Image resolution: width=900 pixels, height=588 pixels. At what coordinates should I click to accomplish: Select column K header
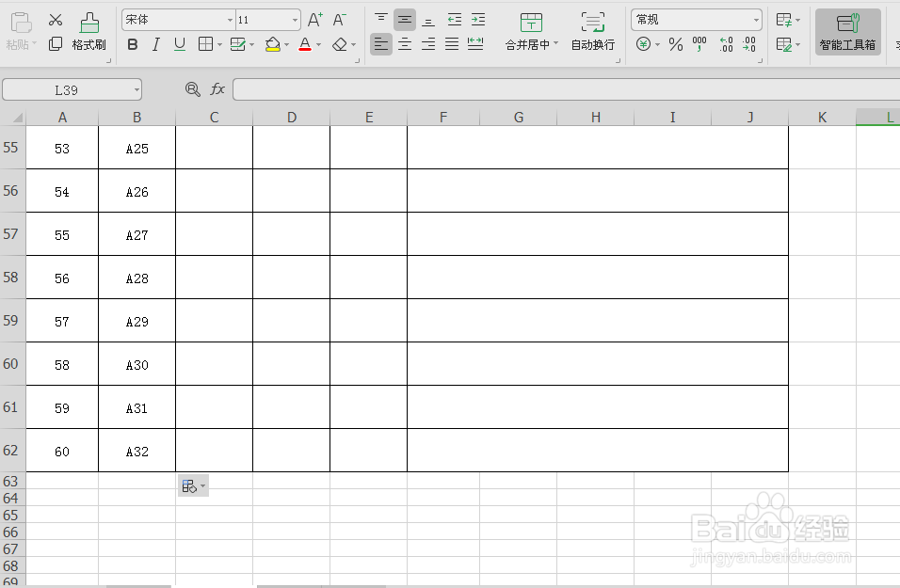click(x=823, y=117)
